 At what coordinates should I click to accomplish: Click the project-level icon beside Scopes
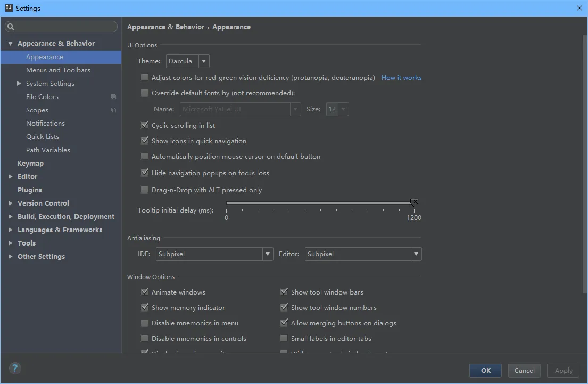(113, 110)
